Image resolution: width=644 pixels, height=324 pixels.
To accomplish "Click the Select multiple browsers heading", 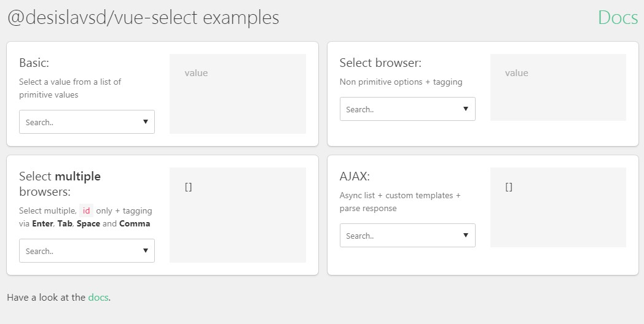I will point(60,183).
